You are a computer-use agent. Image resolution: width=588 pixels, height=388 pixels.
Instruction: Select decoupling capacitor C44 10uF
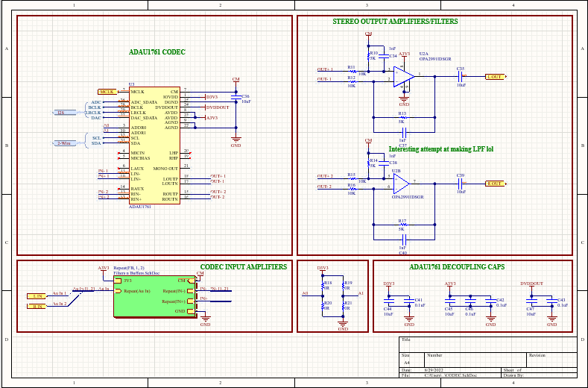388,301
